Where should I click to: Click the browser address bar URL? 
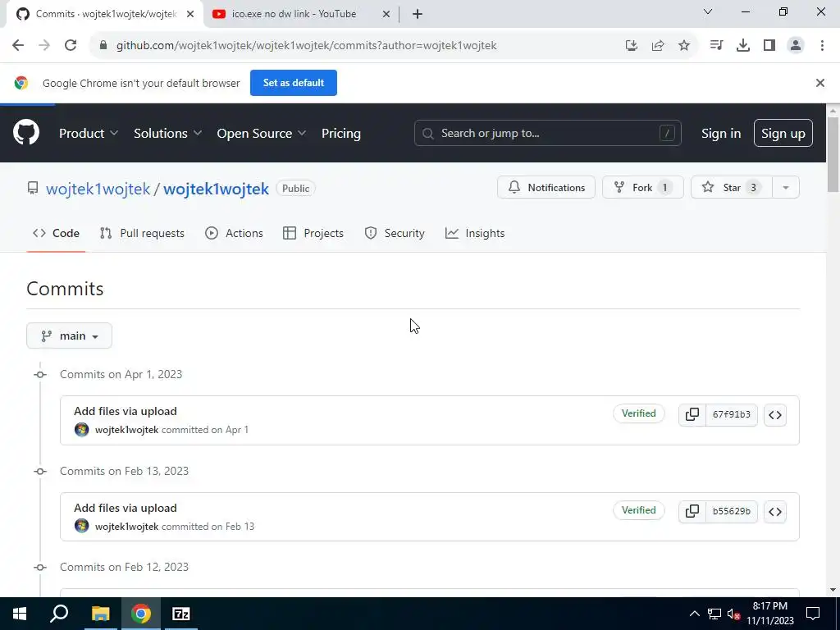[x=307, y=46]
